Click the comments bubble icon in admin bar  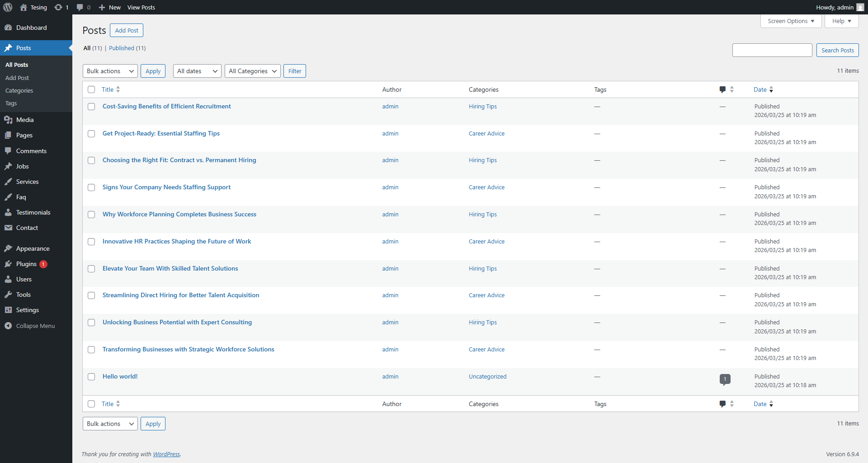pyautogui.click(x=80, y=7)
